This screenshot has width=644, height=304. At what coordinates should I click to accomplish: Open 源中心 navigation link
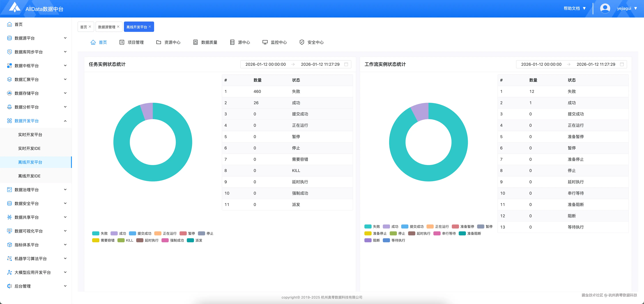click(x=240, y=42)
